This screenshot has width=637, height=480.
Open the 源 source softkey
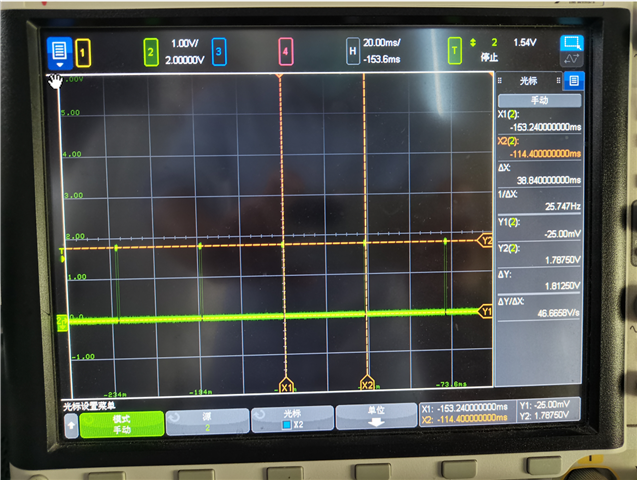point(207,422)
